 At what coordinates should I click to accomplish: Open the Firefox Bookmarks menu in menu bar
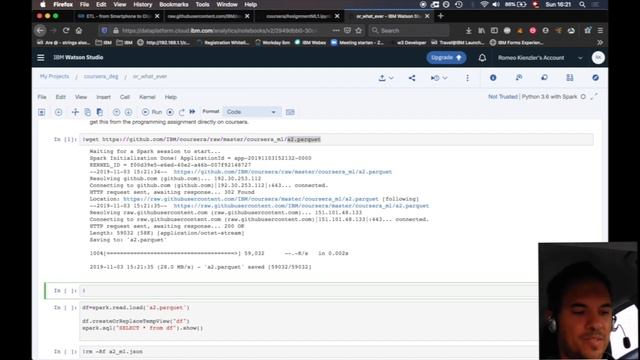pyautogui.click(x=174, y=4)
